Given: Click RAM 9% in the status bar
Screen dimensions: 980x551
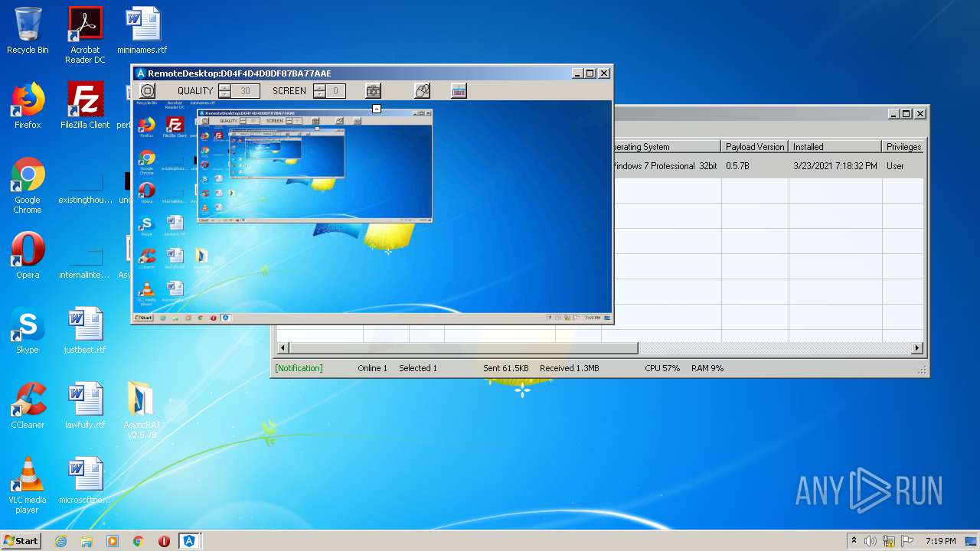Looking at the screenshot, I should tap(707, 368).
